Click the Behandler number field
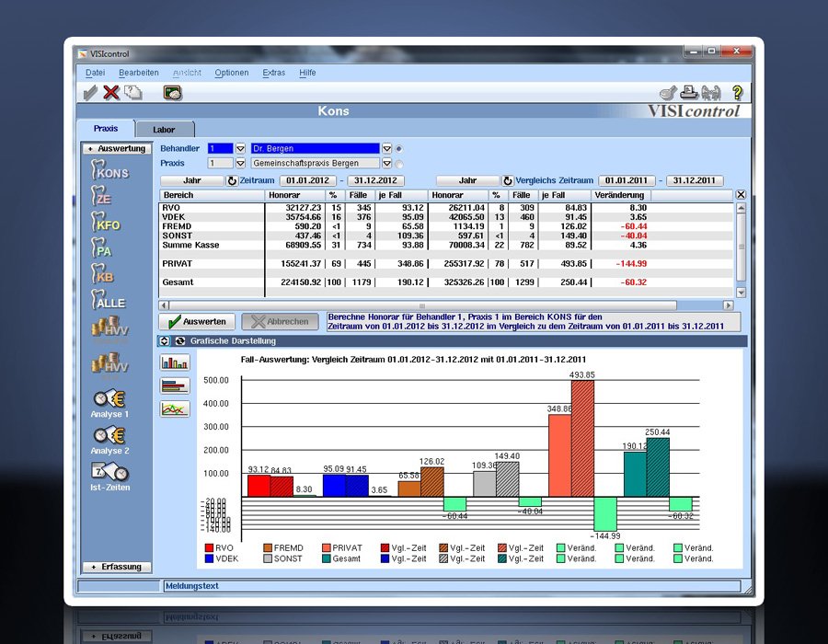The width and height of the screenshot is (828, 644). [x=220, y=148]
